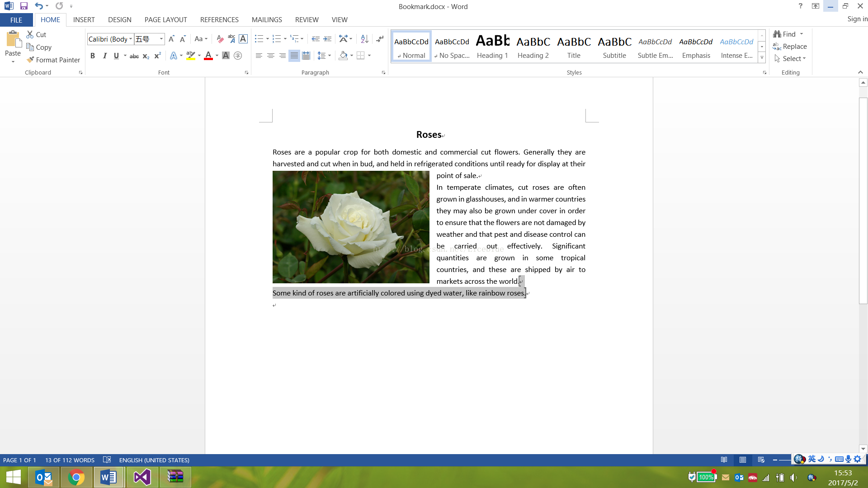This screenshot has width=868, height=488.
Task: Switch to Read Mode view icon
Action: [x=724, y=460]
